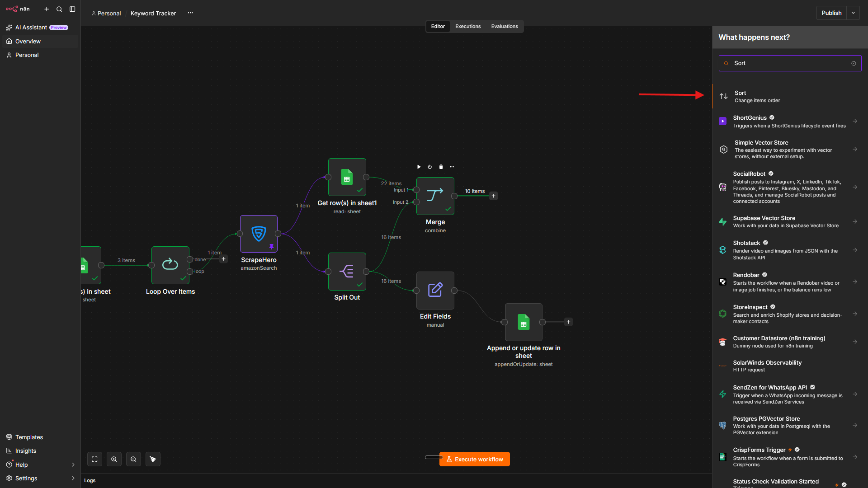Zoom in on the canvas
This screenshot has width=868, height=488.
[x=114, y=459]
